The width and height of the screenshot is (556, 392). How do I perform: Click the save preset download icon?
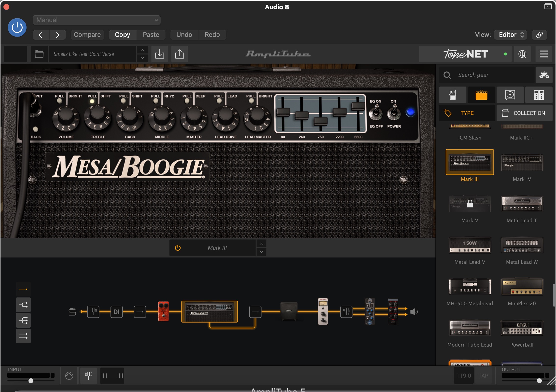(x=160, y=54)
